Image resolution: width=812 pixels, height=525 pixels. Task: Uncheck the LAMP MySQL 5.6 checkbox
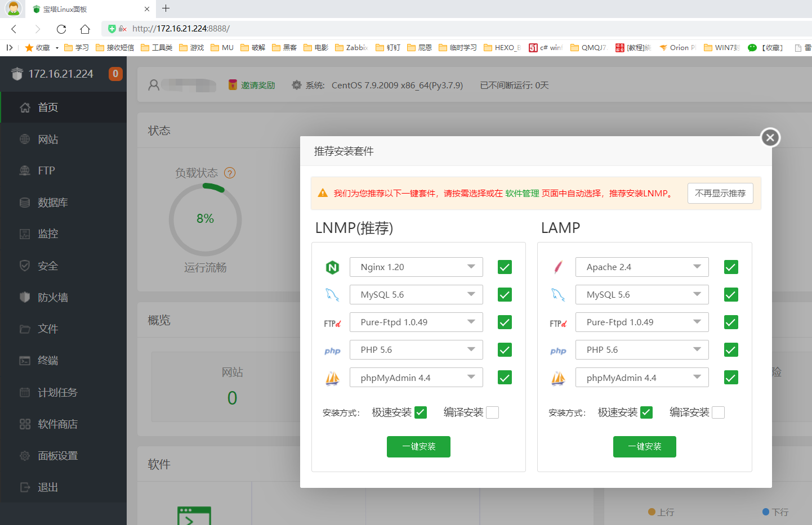(x=731, y=295)
